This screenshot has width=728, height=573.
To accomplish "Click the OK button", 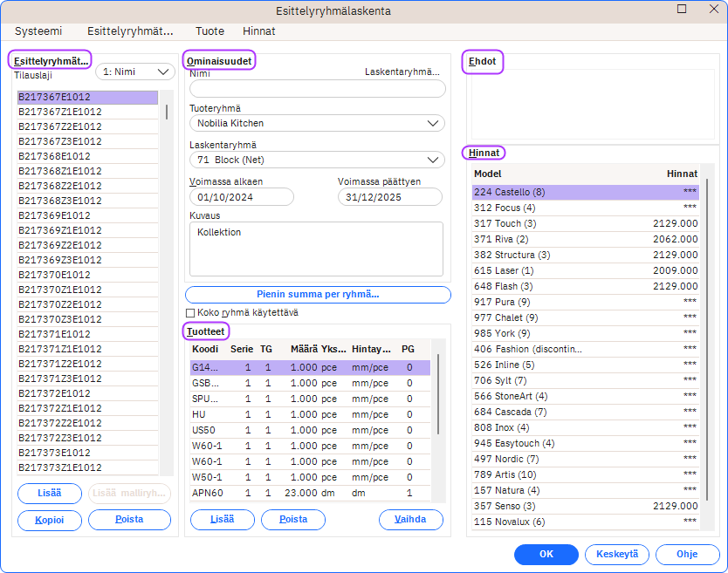I will click(x=546, y=554).
